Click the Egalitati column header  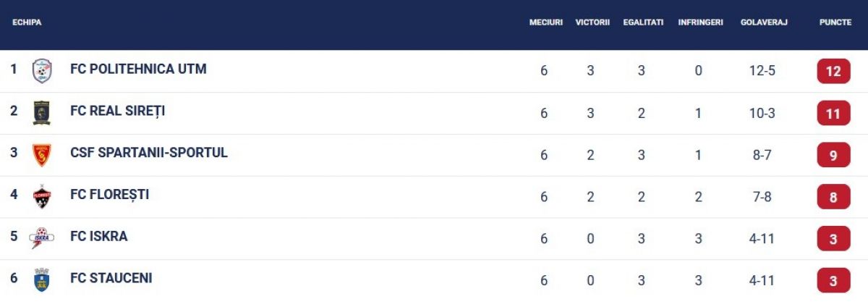point(643,22)
